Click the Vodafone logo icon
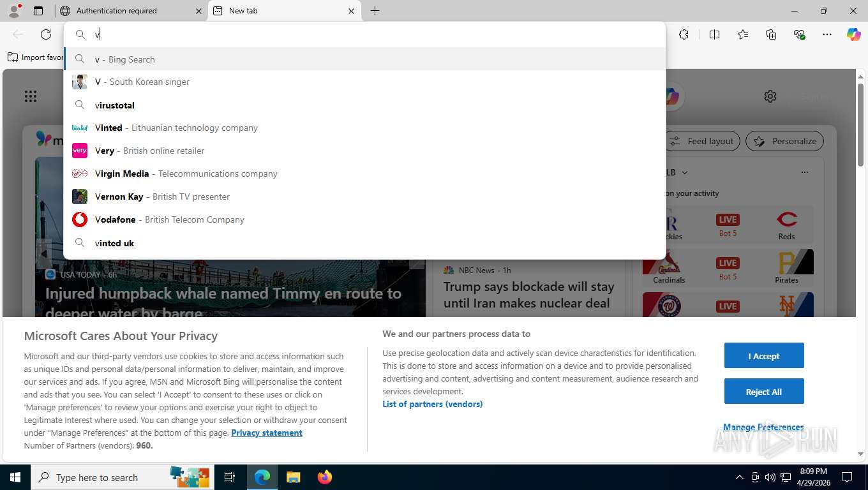 point(80,219)
